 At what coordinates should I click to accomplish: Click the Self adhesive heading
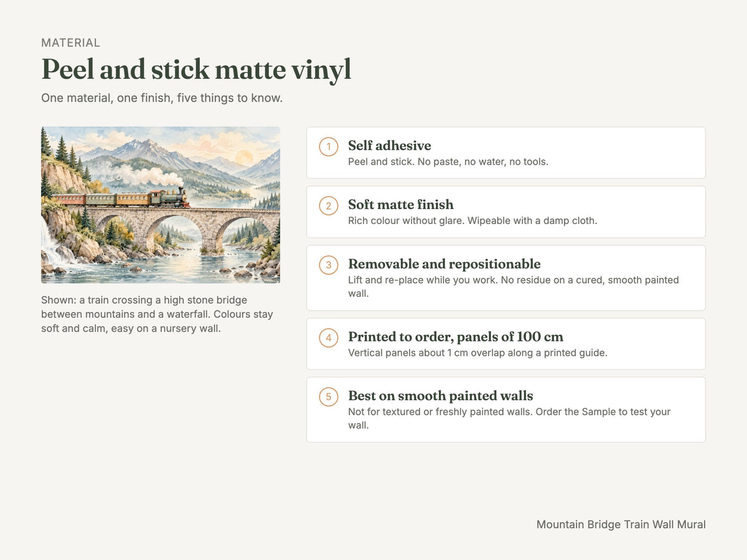click(x=390, y=146)
